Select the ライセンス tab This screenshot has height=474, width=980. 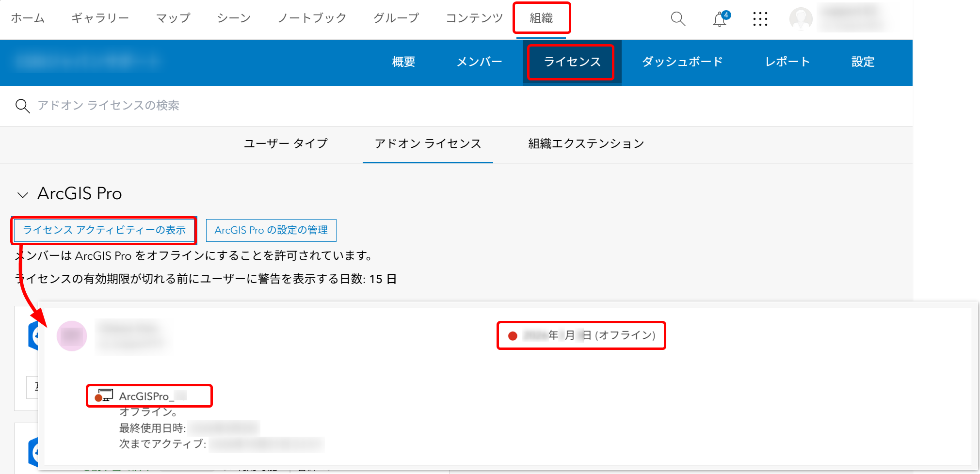[572, 62]
